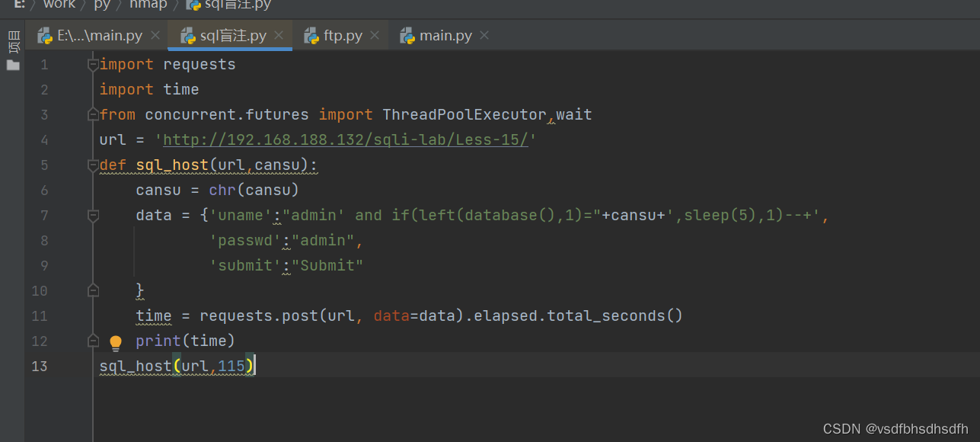Close the sql盲注.py tab

(x=279, y=36)
